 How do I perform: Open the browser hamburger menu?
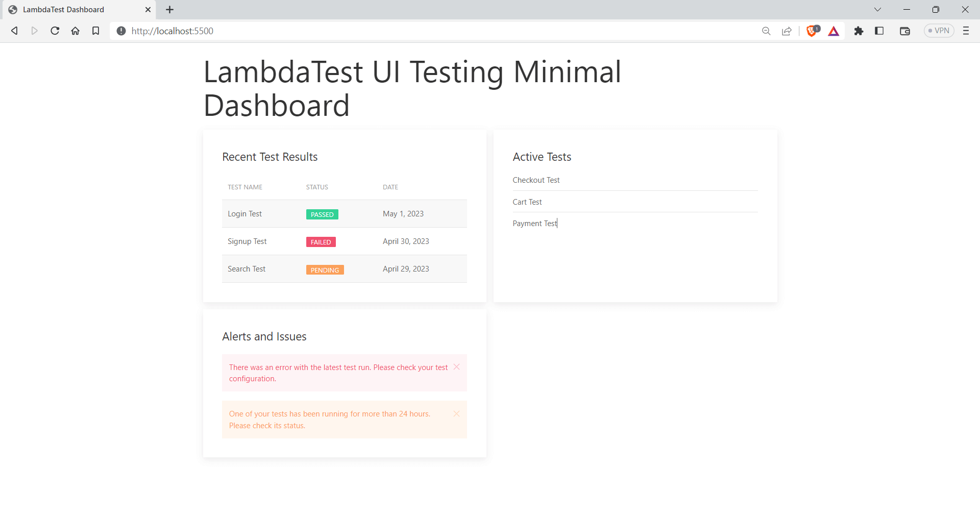point(966,31)
